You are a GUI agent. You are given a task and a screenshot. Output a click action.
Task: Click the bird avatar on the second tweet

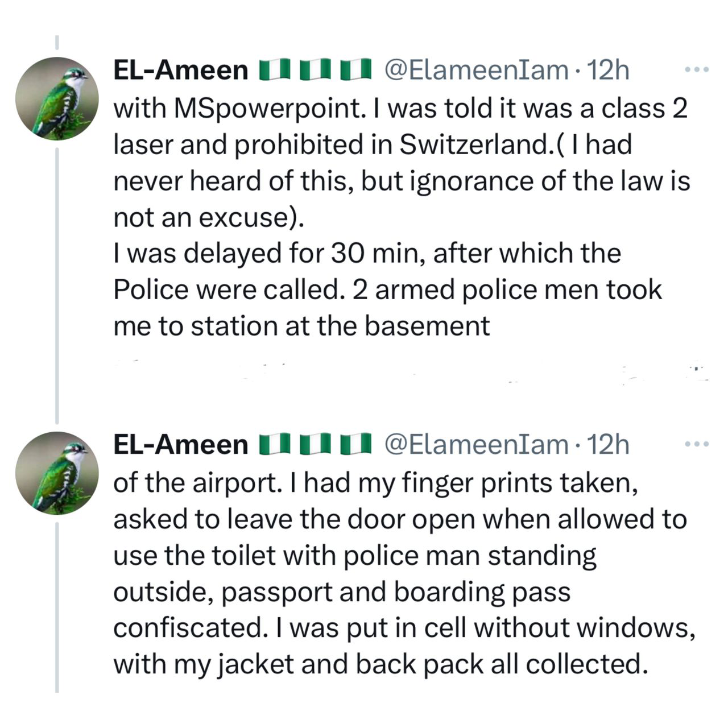(x=57, y=473)
